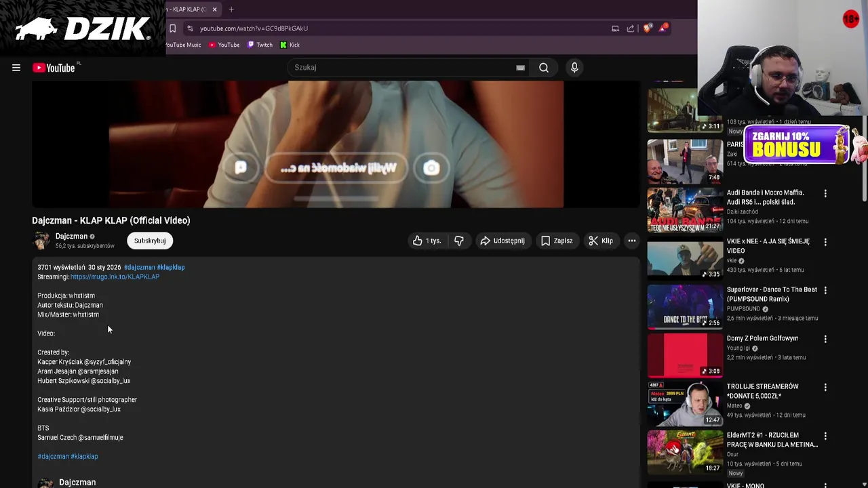
Task: Open a new browser tab
Action: [x=231, y=9]
